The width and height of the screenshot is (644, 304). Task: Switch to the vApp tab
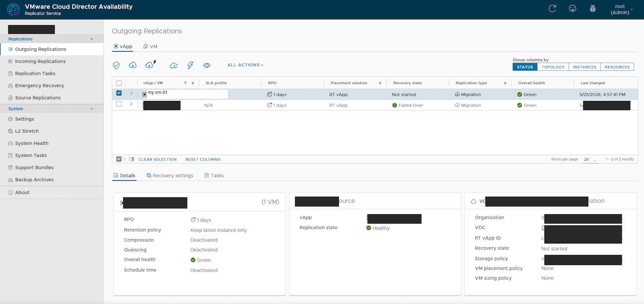(123, 46)
